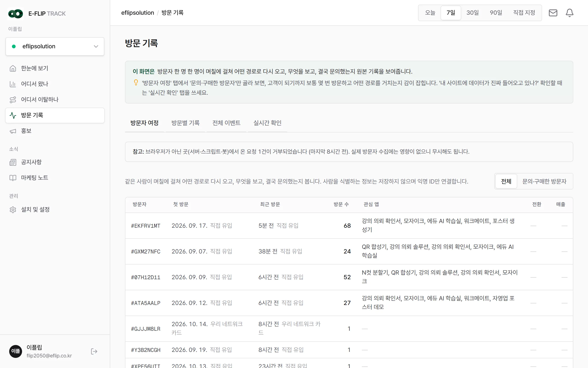Switch to the 방문자 여정 tab
588x368 pixels.
click(x=144, y=123)
